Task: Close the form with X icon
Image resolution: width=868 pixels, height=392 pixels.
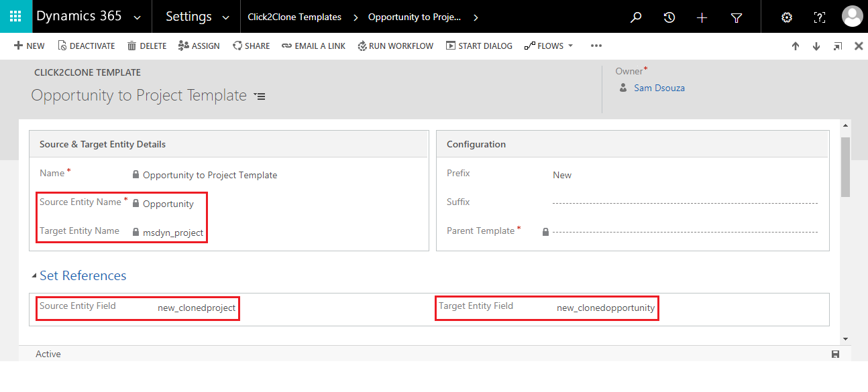Action: click(859, 46)
